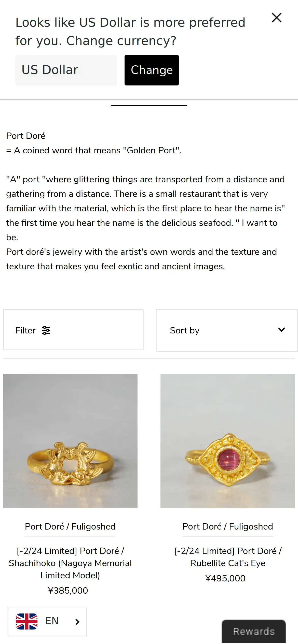Viewport: 298px width, 644px height.
Task: Click the UK flag language icon
Action: tap(27, 621)
